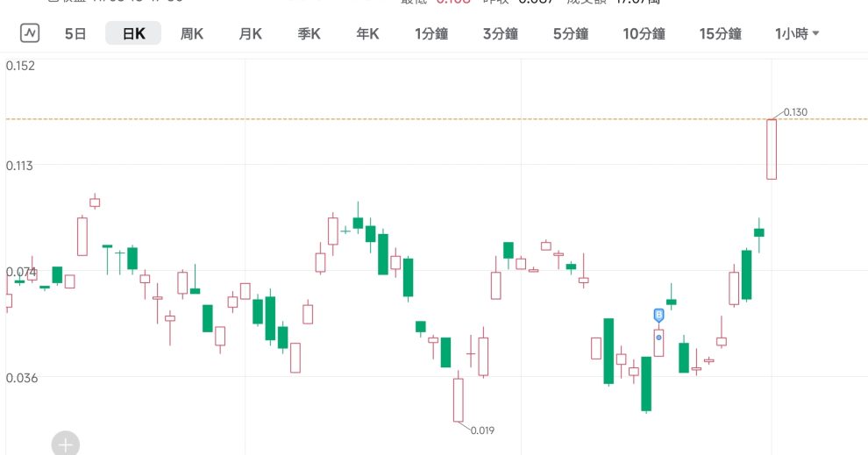The image size is (868, 455).
Task: Show the 季K quarterly chart
Action: pos(309,34)
